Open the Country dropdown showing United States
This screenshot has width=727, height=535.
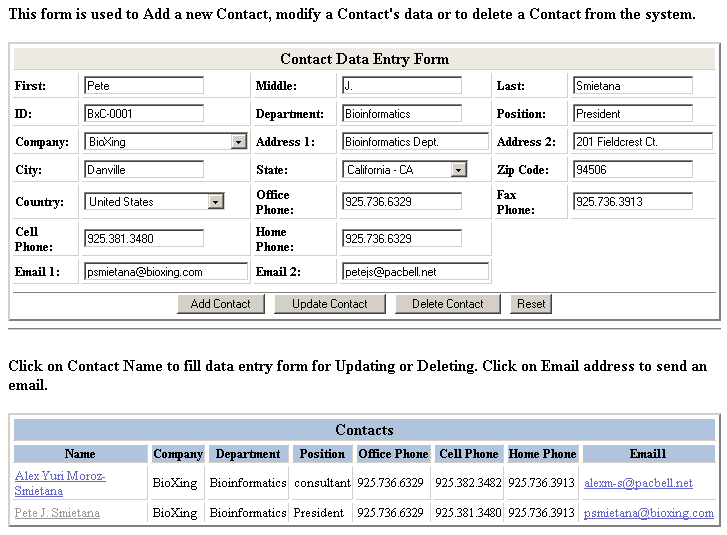click(154, 202)
